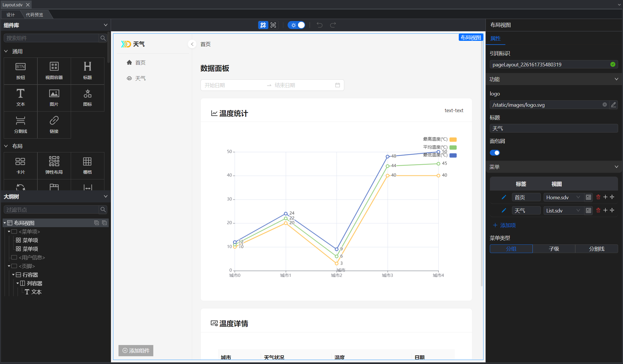This screenshot has width=623, height=364.
Task: Delete the 首页 menu row with trash icon
Action: point(598,197)
